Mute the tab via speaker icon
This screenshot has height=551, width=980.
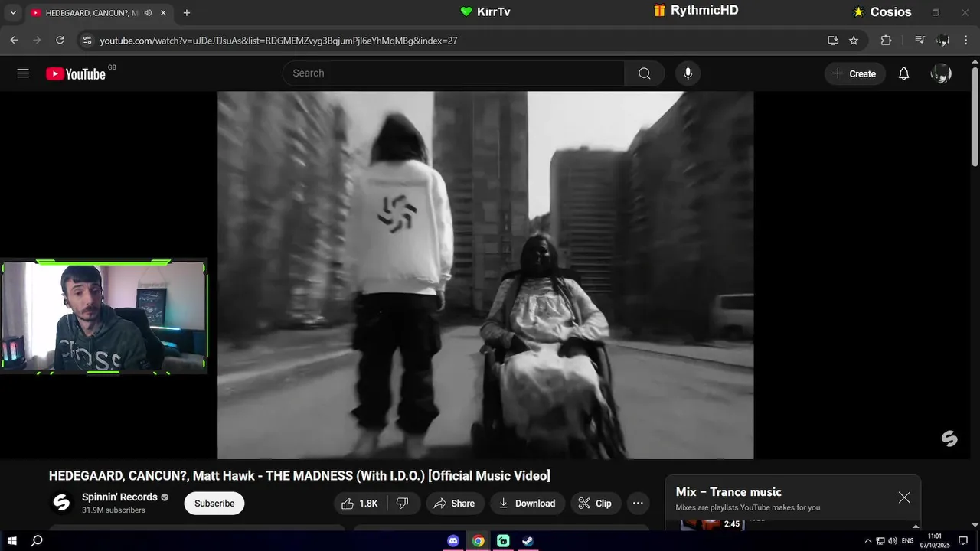click(148, 13)
